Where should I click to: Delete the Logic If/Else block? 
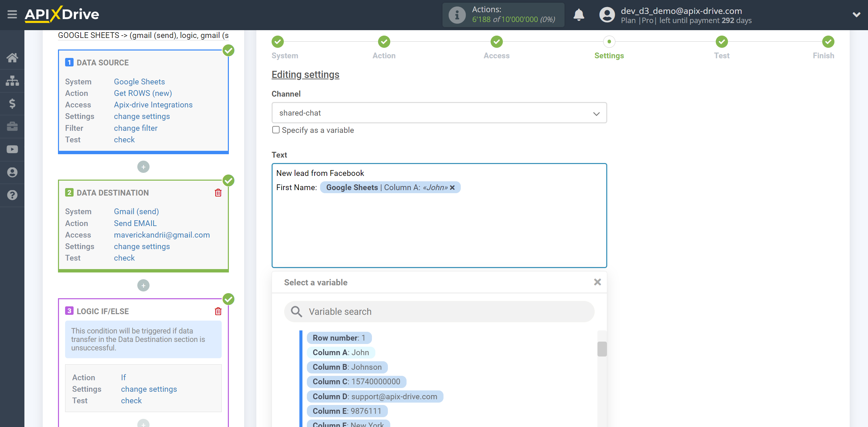coord(218,311)
